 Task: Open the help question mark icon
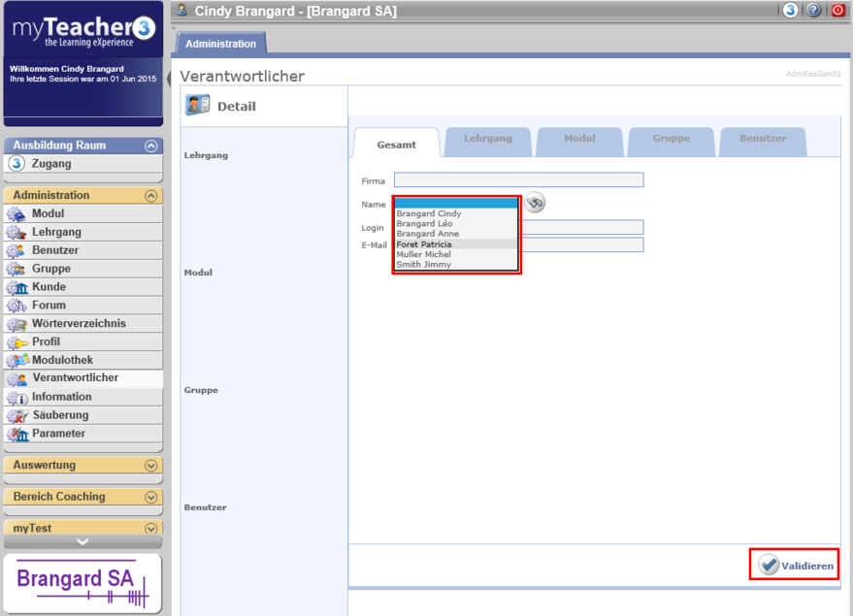[813, 10]
